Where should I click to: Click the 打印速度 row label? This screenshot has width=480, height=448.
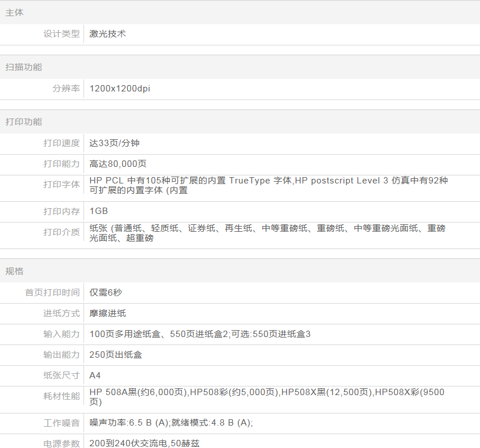[x=62, y=143]
